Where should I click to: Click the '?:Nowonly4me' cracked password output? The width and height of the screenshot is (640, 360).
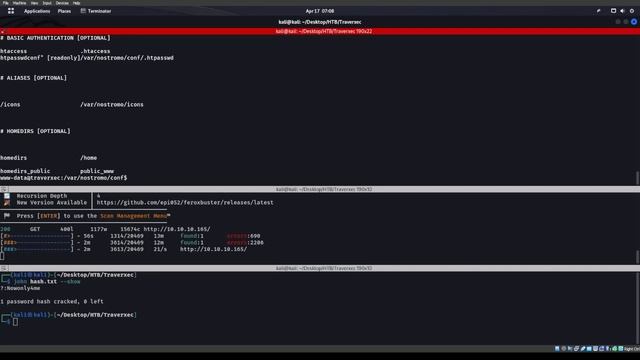pos(20,288)
